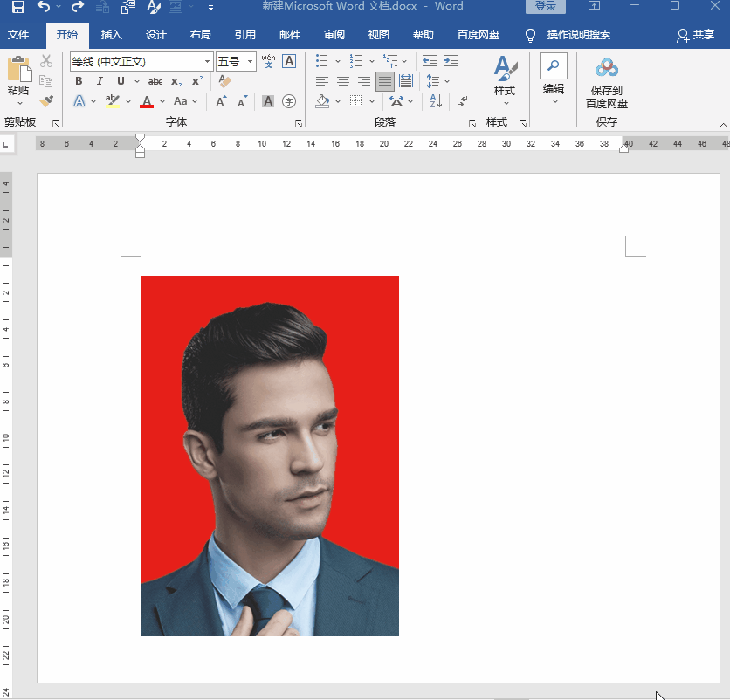This screenshot has width=730, height=700.
Task: Open the font name dropdown
Action: pyautogui.click(x=208, y=62)
